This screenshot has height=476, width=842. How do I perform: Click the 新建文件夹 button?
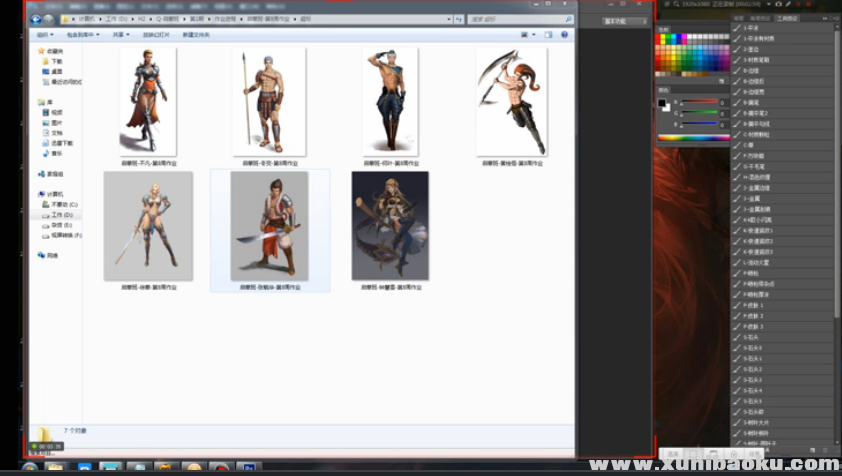[196, 35]
